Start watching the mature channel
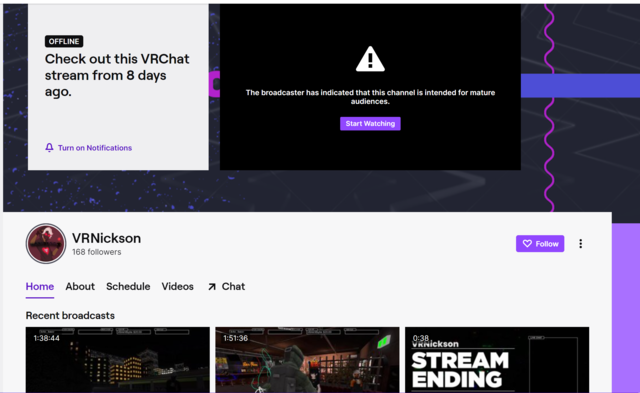This screenshot has height=393, width=640. [370, 124]
